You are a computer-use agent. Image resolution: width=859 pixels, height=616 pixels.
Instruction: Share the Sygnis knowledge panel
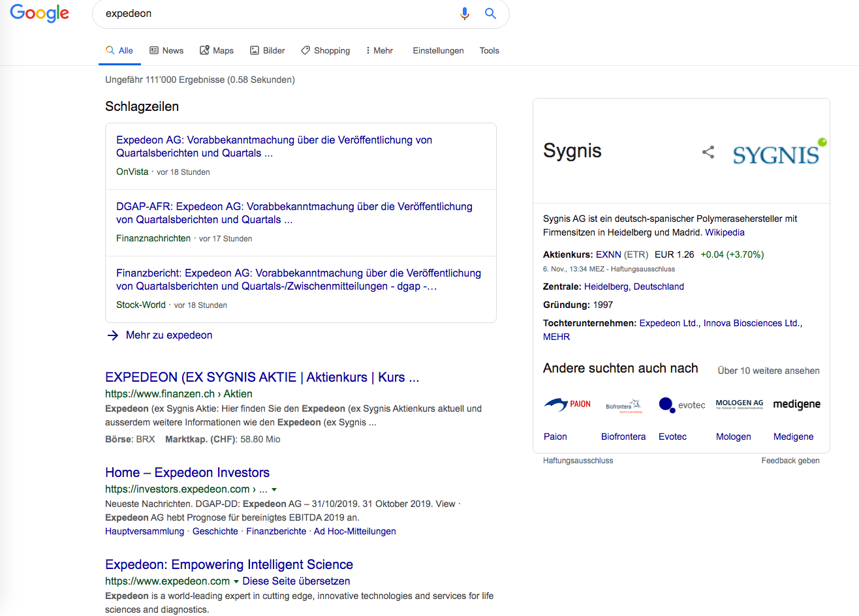(x=708, y=152)
